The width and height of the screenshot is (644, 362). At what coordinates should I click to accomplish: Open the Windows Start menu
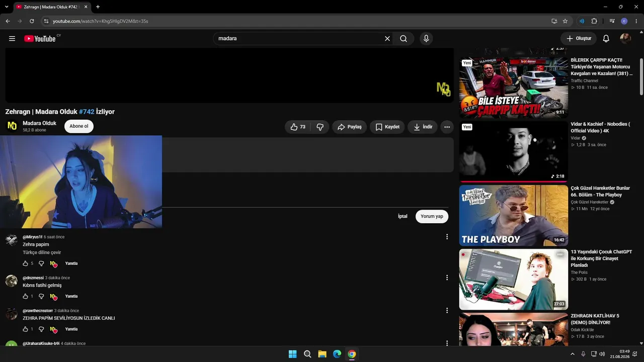[x=292, y=354]
